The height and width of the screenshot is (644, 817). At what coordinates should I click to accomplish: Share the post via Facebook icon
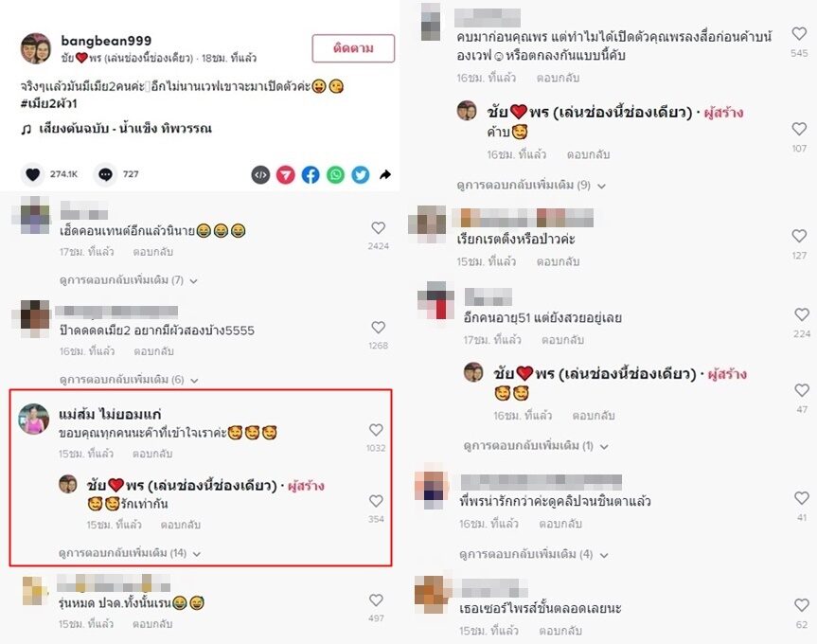tap(311, 175)
